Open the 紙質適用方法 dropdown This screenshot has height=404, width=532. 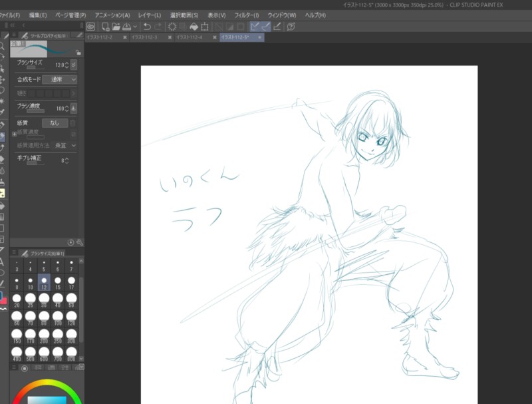65,145
